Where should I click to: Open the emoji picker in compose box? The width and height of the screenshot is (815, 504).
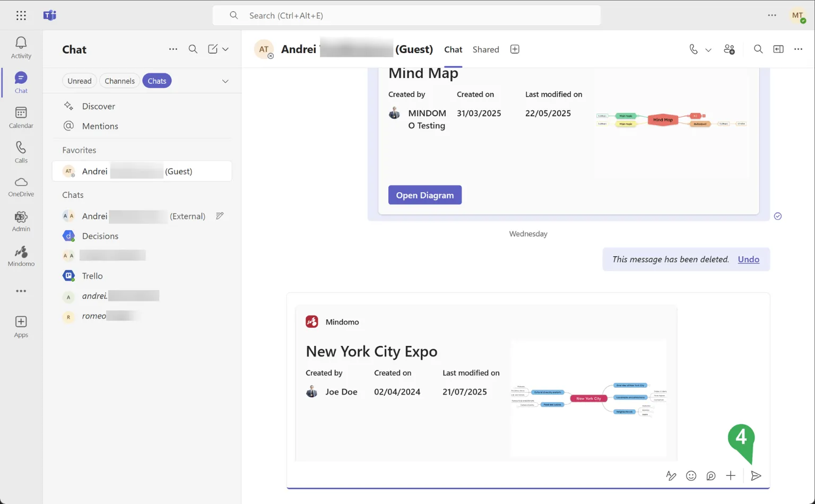tap(691, 476)
